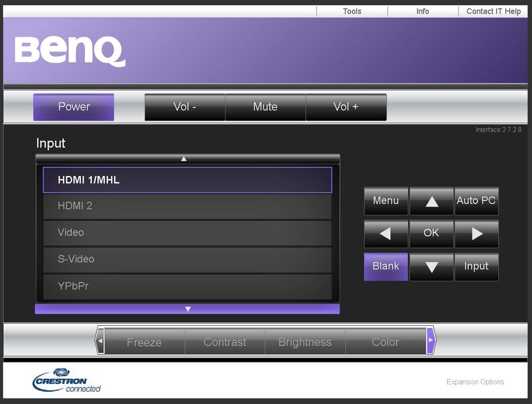Click the up arrow navigation button
This screenshot has width=532, height=404.
point(431,201)
